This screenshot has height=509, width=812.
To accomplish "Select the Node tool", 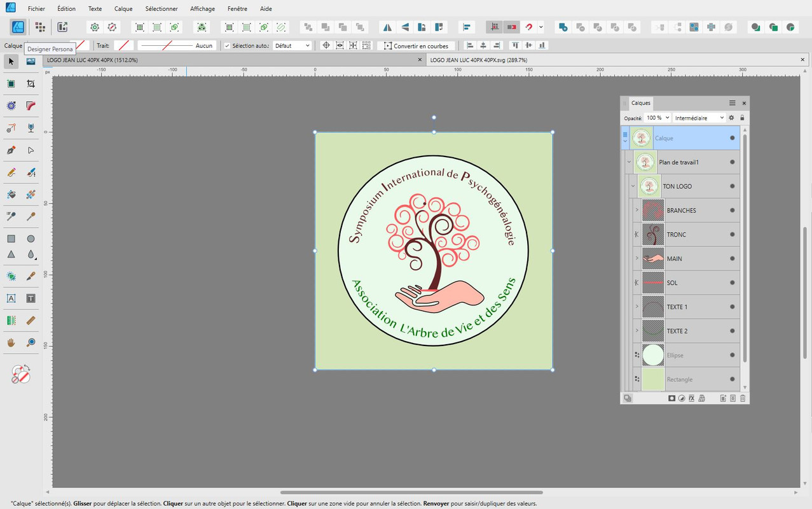I will [31, 150].
